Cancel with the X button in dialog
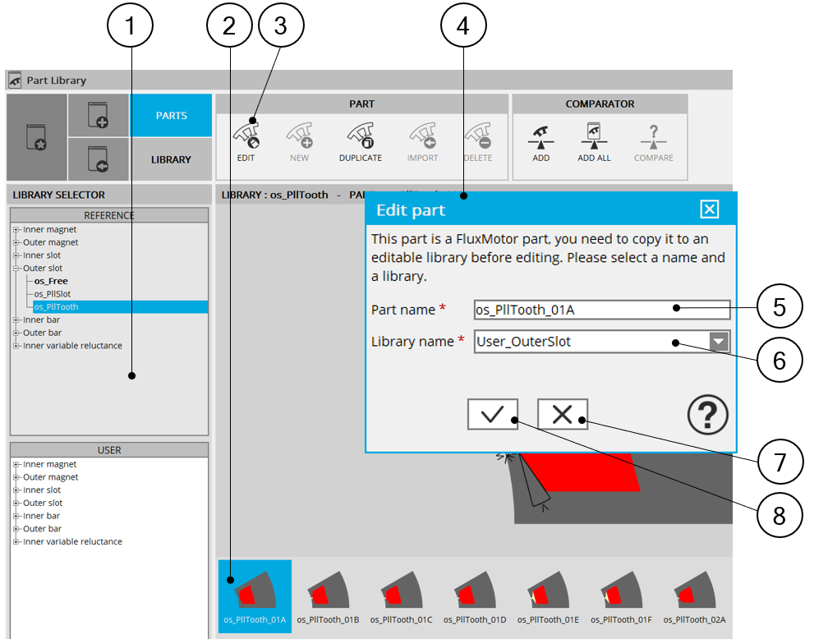 (x=563, y=415)
